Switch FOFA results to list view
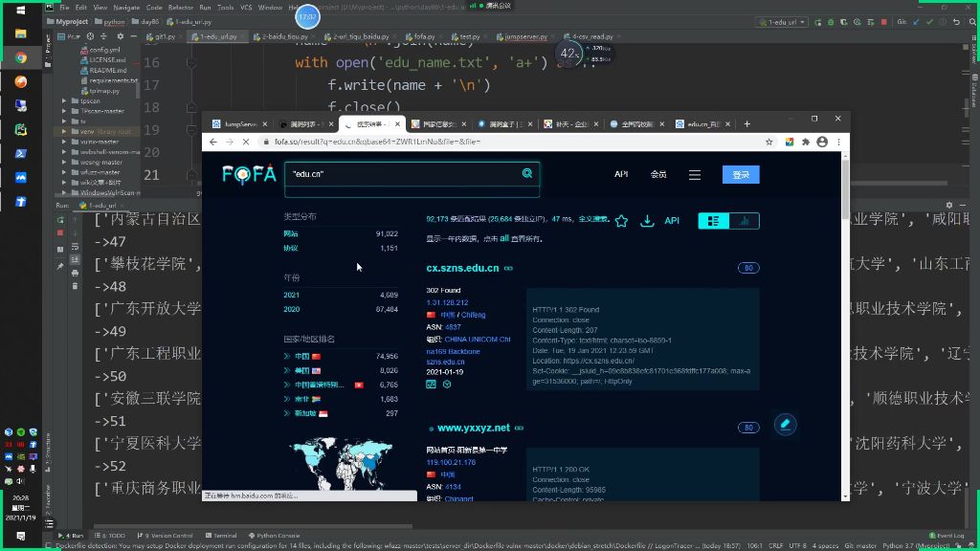This screenshot has height=551, width=980. pos(714,221)
